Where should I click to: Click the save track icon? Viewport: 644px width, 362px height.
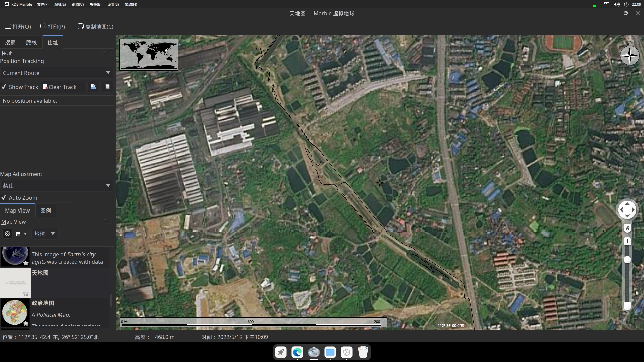pyautogui.click(x=108, y=87)
